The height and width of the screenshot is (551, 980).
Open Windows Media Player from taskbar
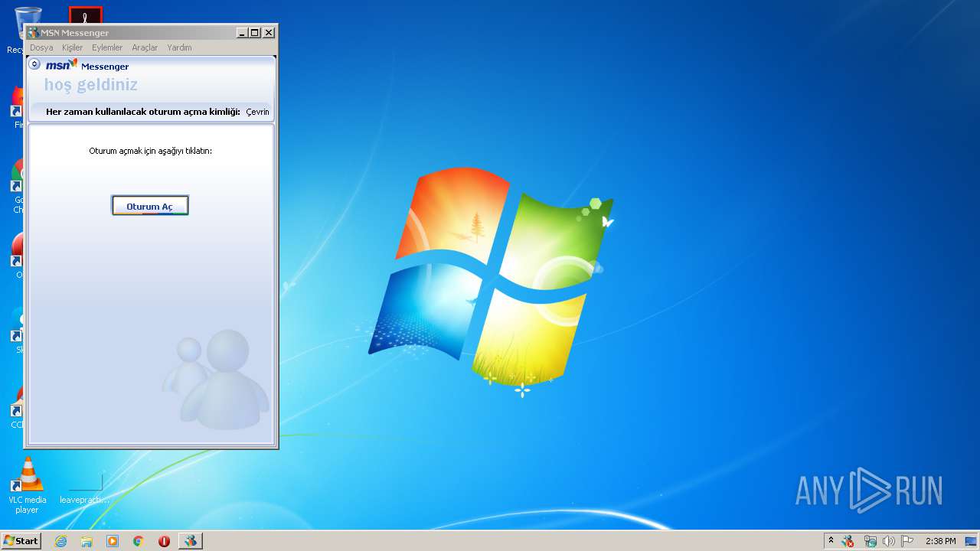coord(113,541)
